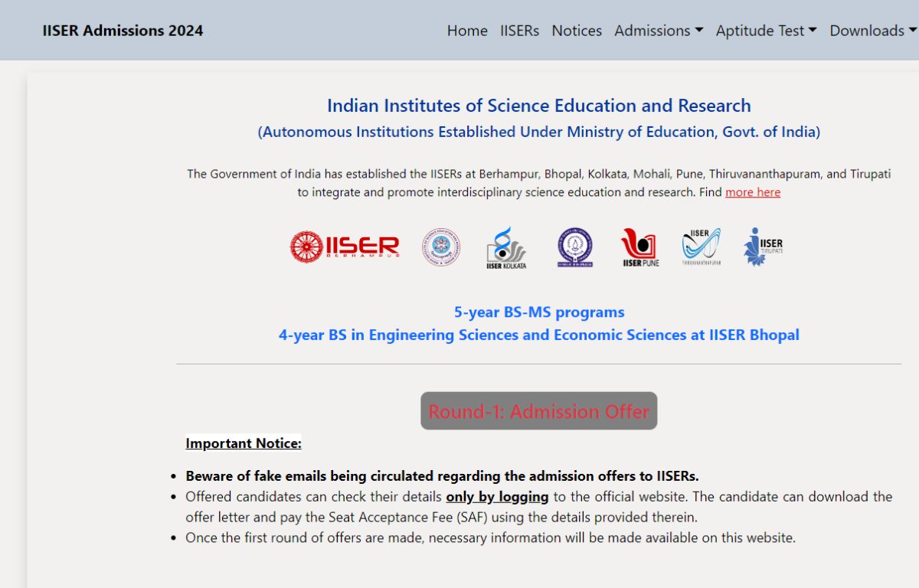Click the underlined 'only by logging' text

pyautogui.click(x=497, y=496)
